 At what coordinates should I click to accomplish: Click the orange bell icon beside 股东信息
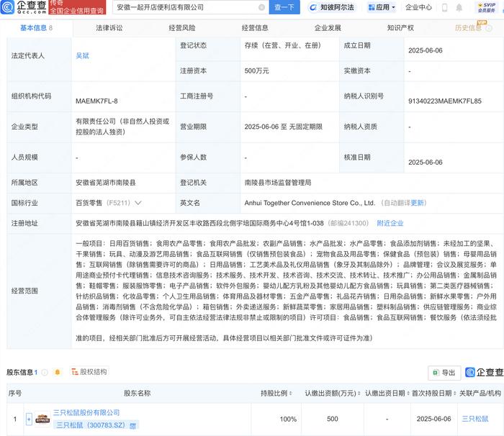pos(58,372)
